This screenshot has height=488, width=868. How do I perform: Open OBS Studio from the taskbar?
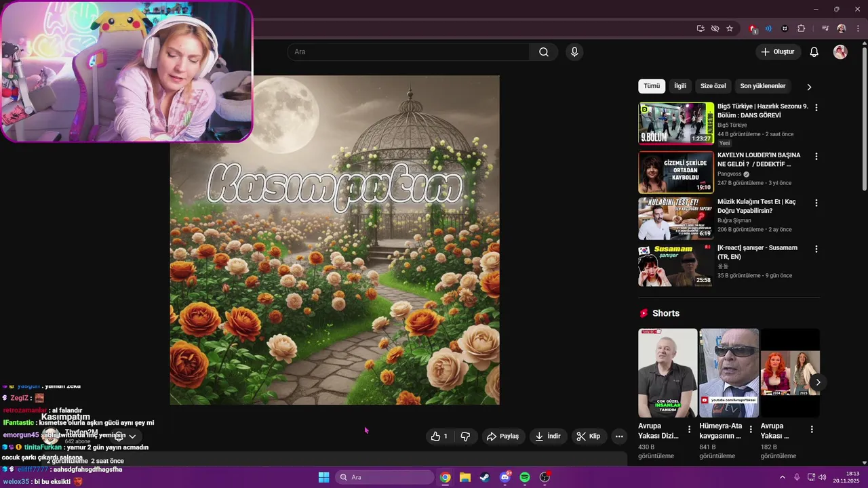coord(545,477)
